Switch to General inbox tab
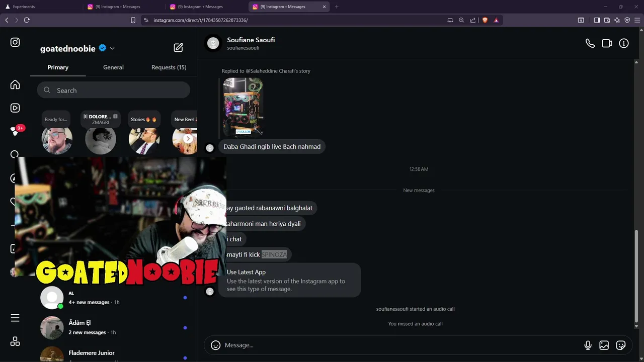644x362 pixels. click(x=113, y=67)
